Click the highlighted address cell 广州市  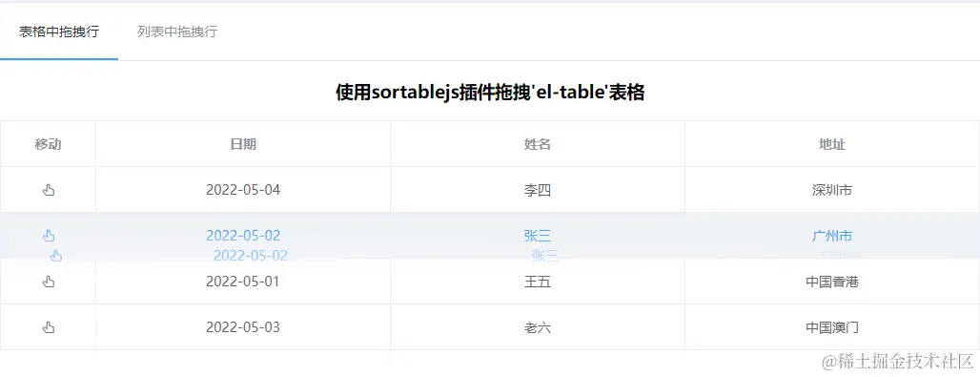pyautogui.click(x=832, y=236)
